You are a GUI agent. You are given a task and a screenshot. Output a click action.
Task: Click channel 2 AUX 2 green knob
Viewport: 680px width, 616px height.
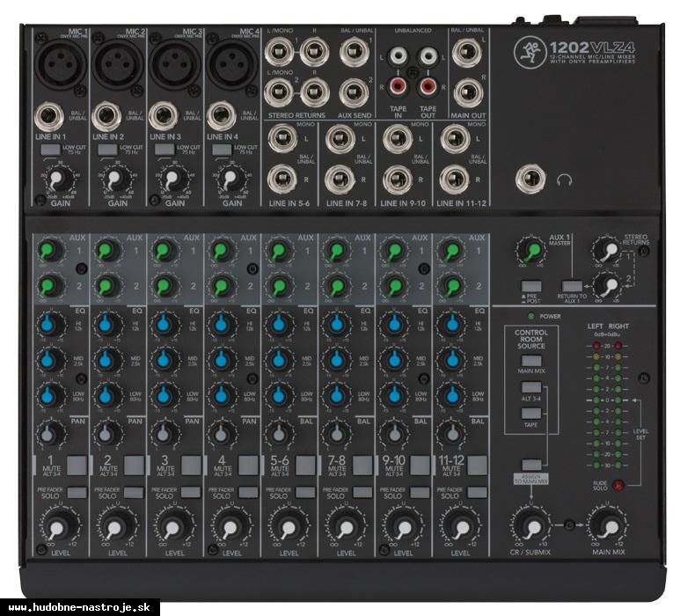(106, 286)
